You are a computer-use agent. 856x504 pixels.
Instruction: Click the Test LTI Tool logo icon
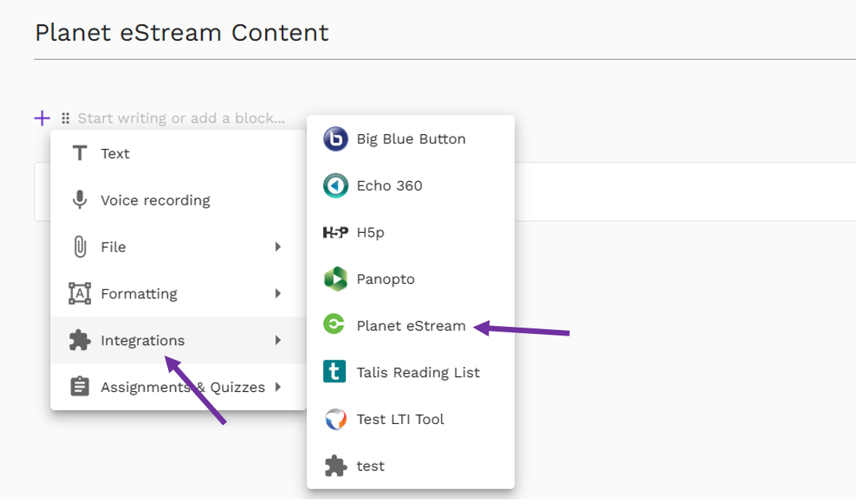tap(335, 419)
